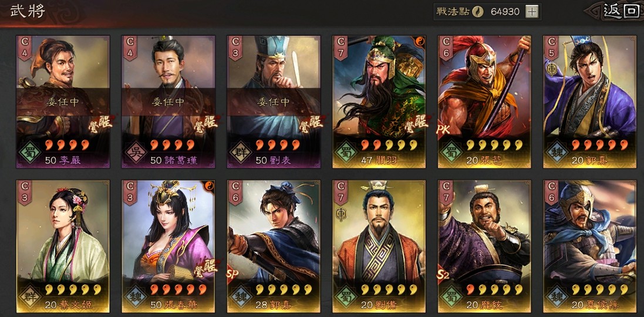The height and width of the screenshot is (317, 644).
Task: Click the 群 faction emblem on 蔡文姬 card
Action: (x=28, y=296)
